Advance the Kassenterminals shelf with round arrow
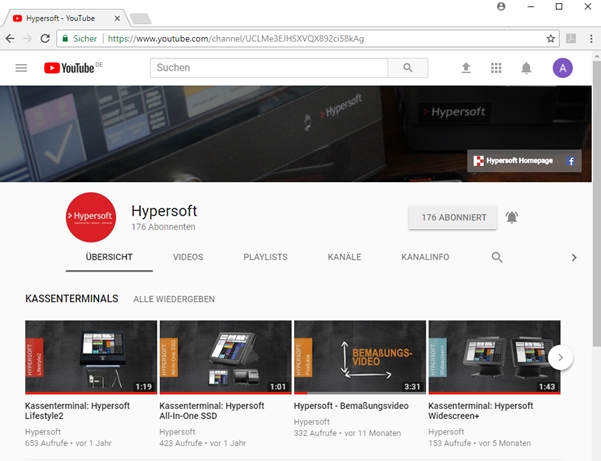 pyautogui.click(x=560, y=358)
